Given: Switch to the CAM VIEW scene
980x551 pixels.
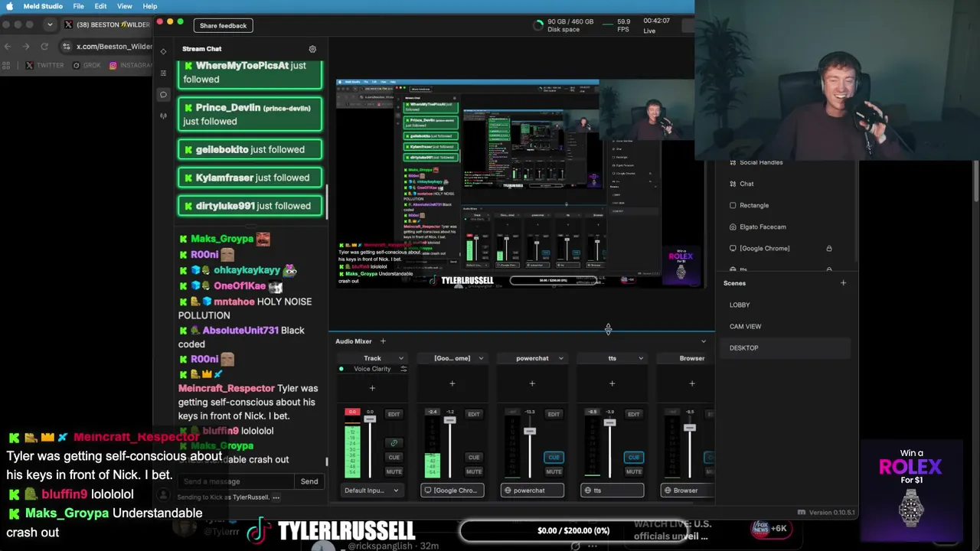Looking at the screenshot, I should (x=785, y=326).
